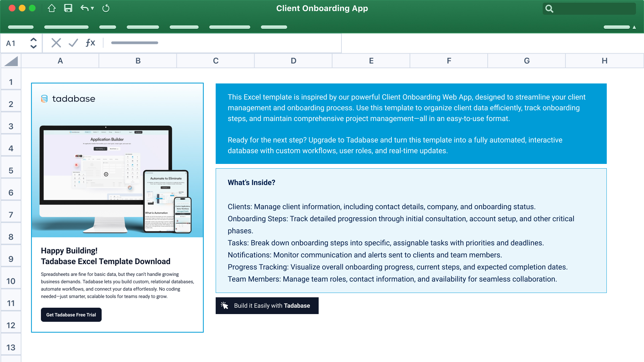Click the first ribbon tab placeholder
Screen dimensions: 644x362
coord(21,27)
